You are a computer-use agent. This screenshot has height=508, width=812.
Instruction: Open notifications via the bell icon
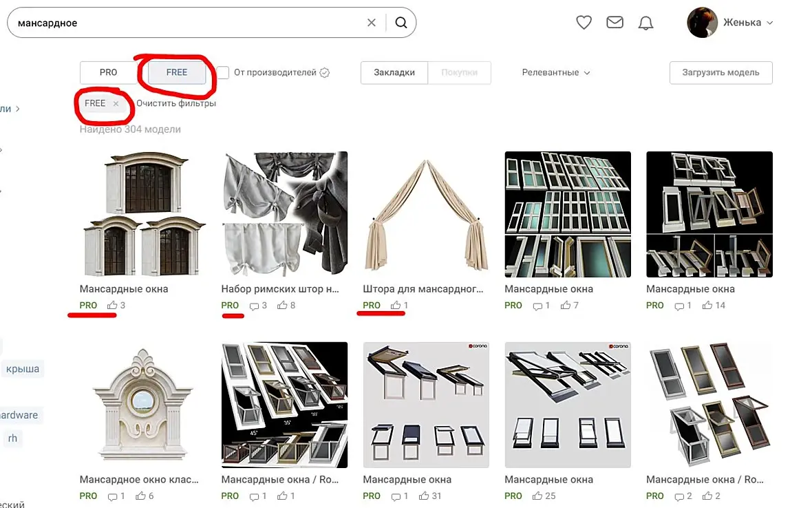(645, 23)
